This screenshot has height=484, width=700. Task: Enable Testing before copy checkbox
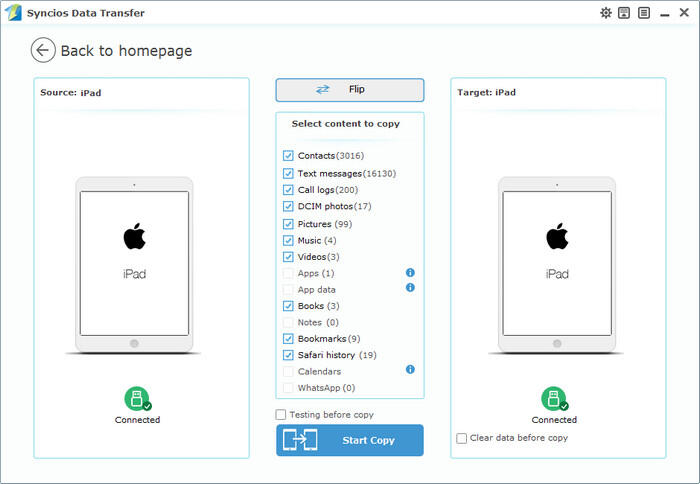pos(280,415)
